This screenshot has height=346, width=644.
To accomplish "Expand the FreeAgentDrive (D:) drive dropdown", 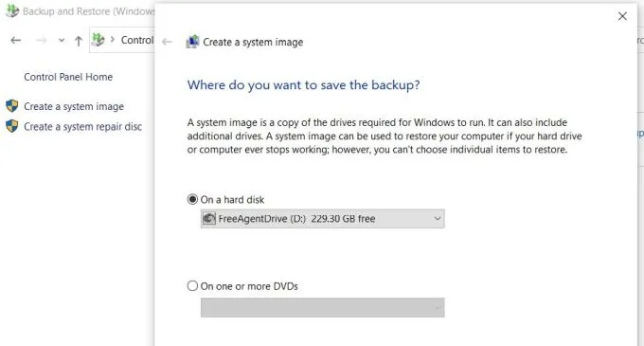I will click(x=322, y=219).
